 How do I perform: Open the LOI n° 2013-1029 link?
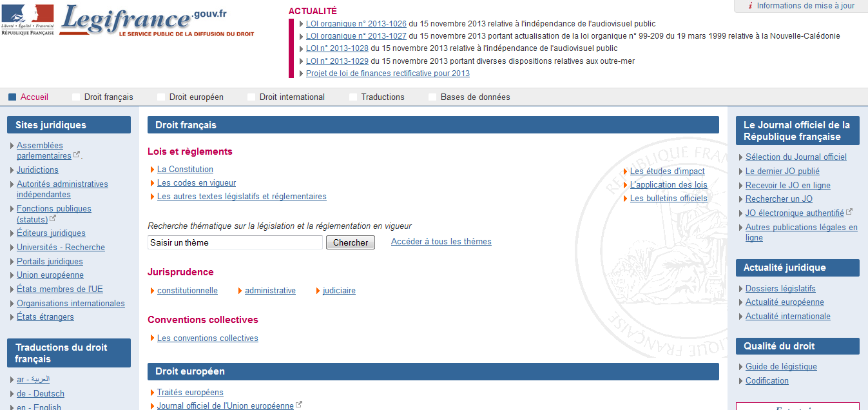(x=337, y=61)
